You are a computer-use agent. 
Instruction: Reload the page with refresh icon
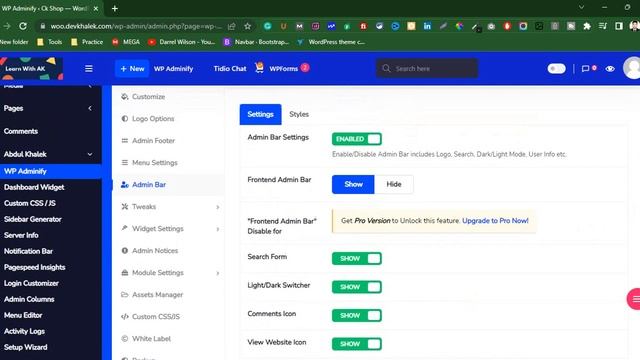tap(23, 26)
